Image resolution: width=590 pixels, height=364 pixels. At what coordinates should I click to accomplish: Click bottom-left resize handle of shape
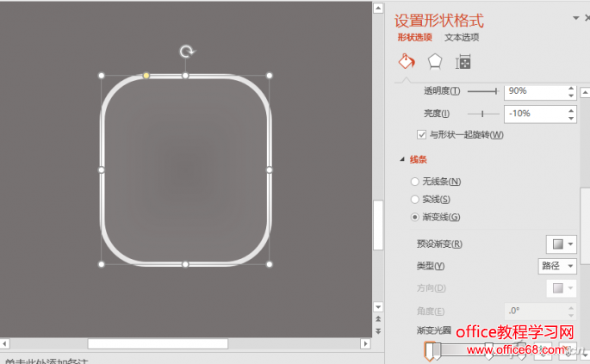click(x=102, y=264)
